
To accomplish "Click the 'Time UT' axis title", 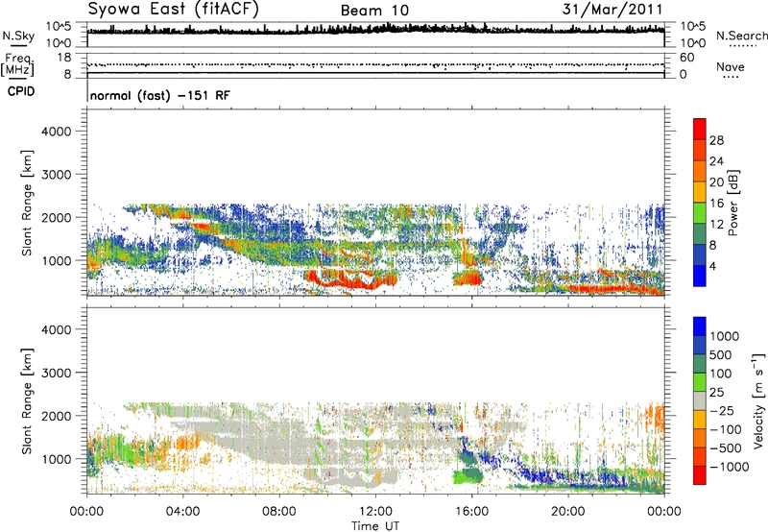I will (x=375, y=526).
